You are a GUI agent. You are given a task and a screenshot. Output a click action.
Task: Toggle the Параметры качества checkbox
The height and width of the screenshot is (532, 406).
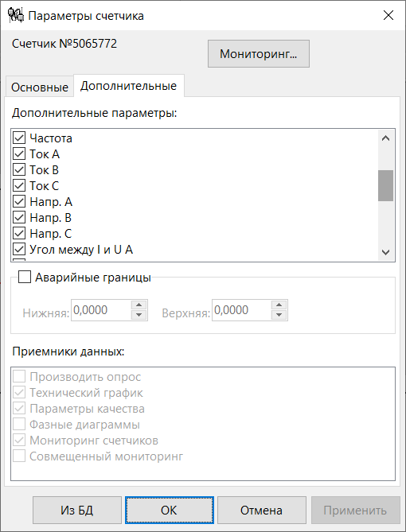[x=19, y=409]
